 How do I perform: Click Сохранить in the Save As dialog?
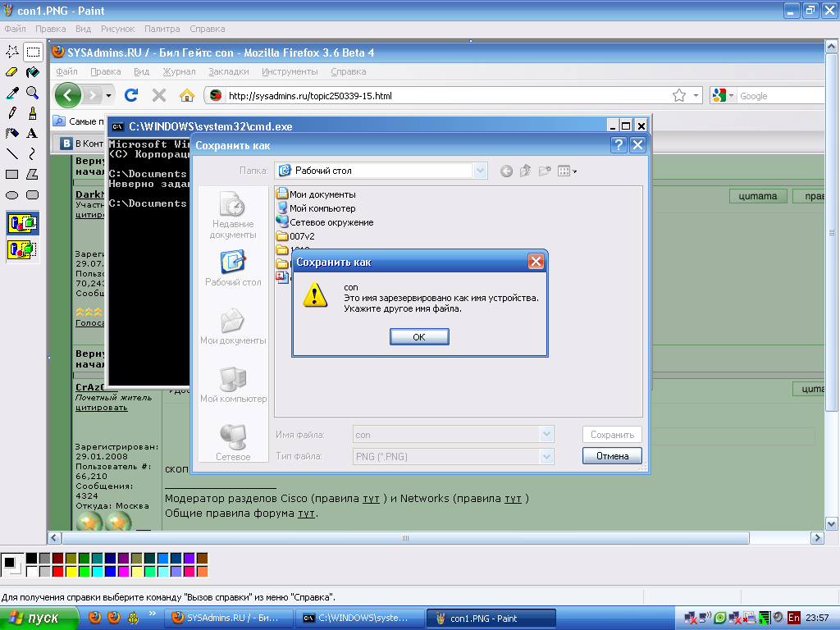(612, 435)
